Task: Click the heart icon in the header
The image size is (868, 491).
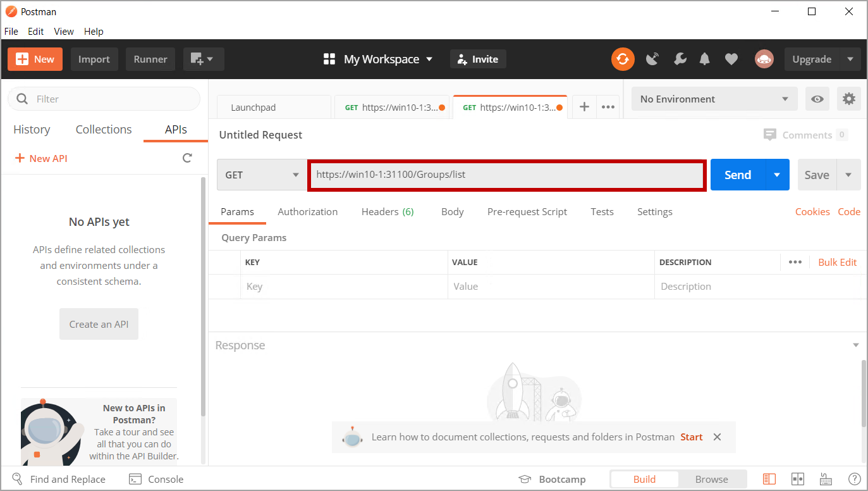Action: click(731, 59)
